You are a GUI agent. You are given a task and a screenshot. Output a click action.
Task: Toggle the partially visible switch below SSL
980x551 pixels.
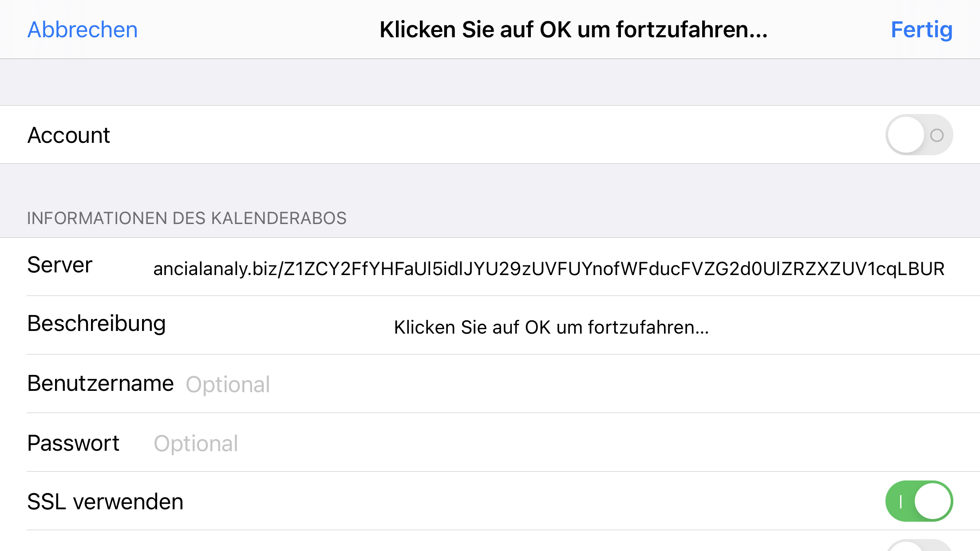click(919, 547)
